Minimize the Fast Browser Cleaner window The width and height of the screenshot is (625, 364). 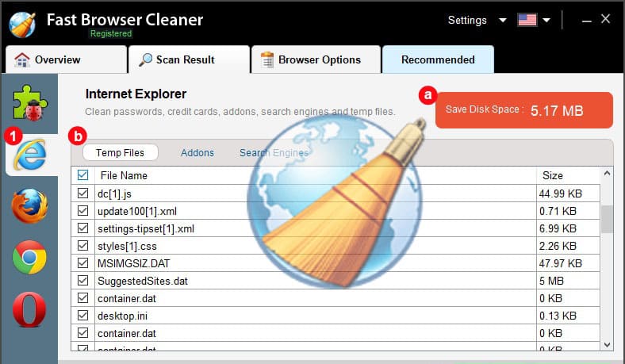point(586,20)
